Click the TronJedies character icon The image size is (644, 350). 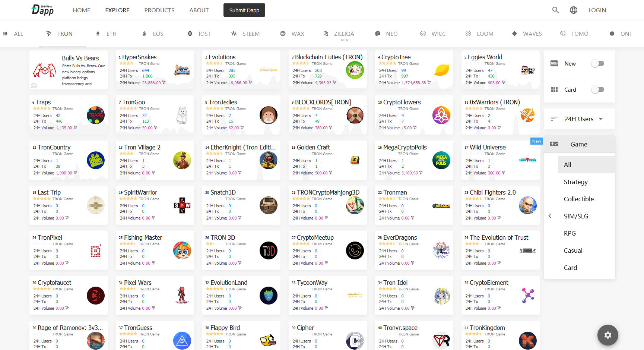click(x=269, y=115)
